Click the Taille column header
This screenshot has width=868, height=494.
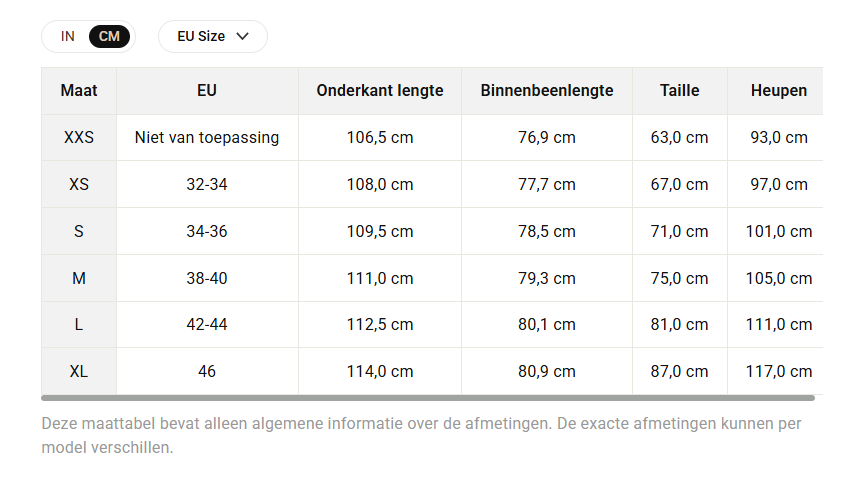point(680,91)
